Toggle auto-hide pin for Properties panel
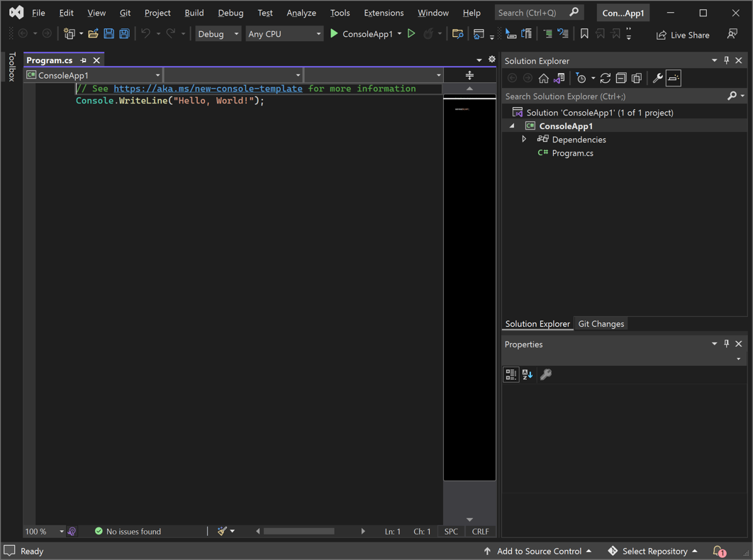Screen dimensions: 753x560 coord(726,343)
